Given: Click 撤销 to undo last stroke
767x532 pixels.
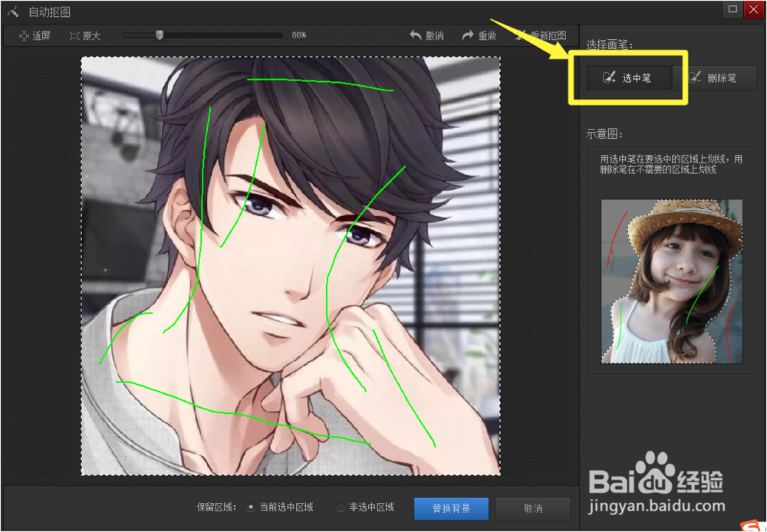Looking at the screenshot, I should point(426,36).
